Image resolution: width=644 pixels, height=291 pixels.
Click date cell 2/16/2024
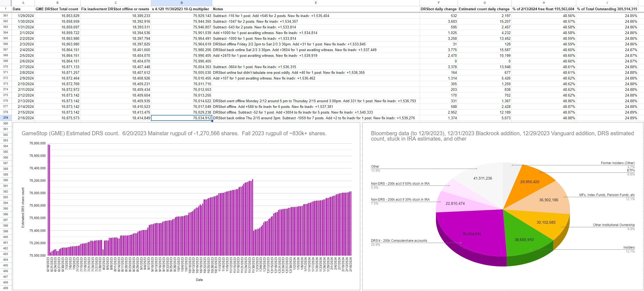click(x=23, y=118)
